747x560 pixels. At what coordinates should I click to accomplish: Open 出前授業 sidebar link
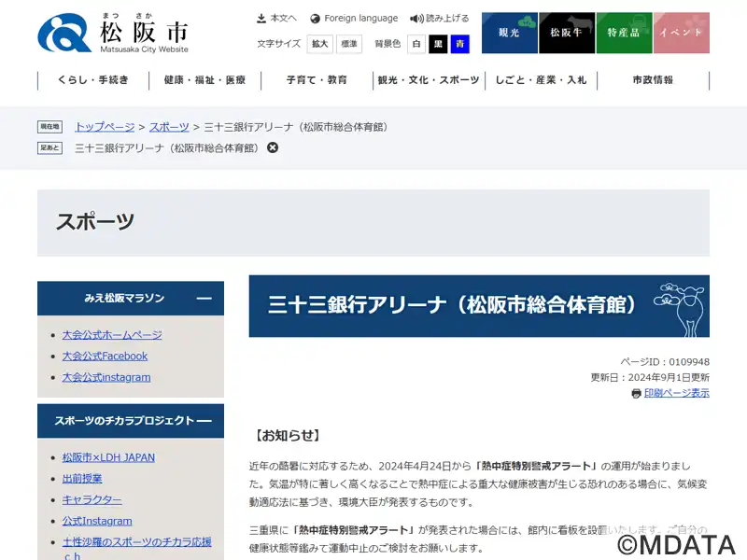(x=82, y=479)
